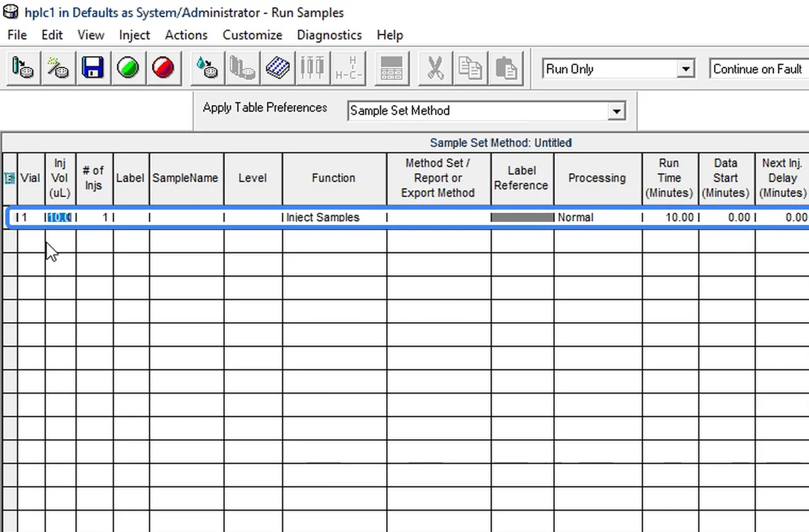Click the copy pages icon
Image resolution: width=809 pixels, height=532 pixels.
tap(470, 68)
